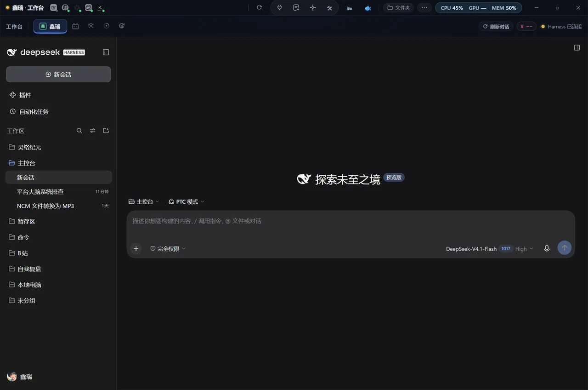Click 刷新对话 refresh conversation button
This screenshot has width=588, height=390.
point(496,27)
